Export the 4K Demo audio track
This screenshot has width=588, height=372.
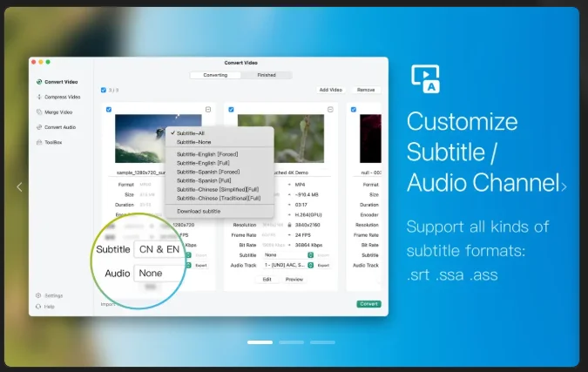pyautogui.click(x=323, y=265)
